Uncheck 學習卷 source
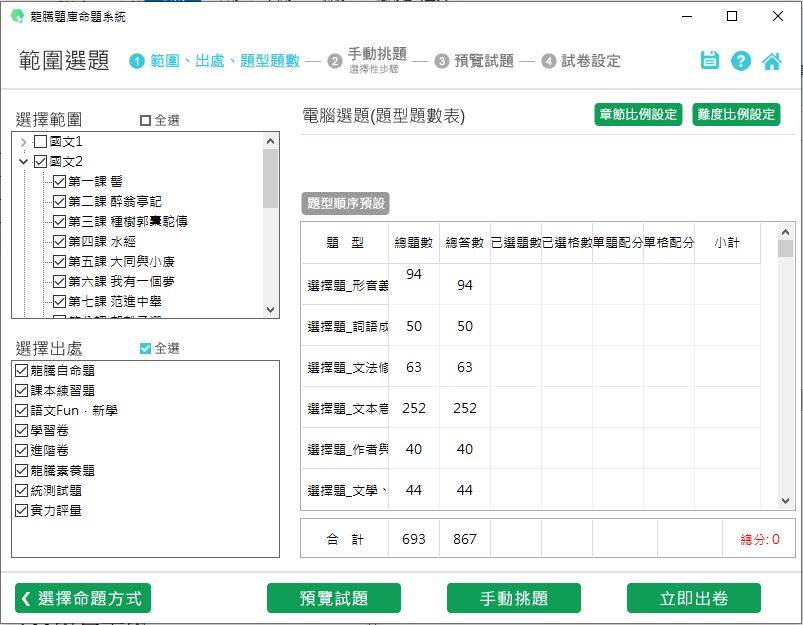 pos(22,430)
